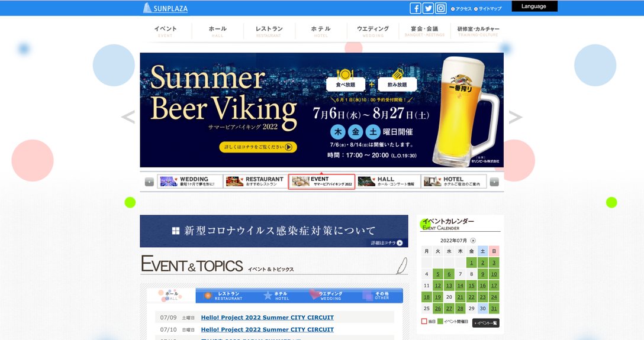Select the WEDDING banner thumbnail
644x340 pixels.
190,182
